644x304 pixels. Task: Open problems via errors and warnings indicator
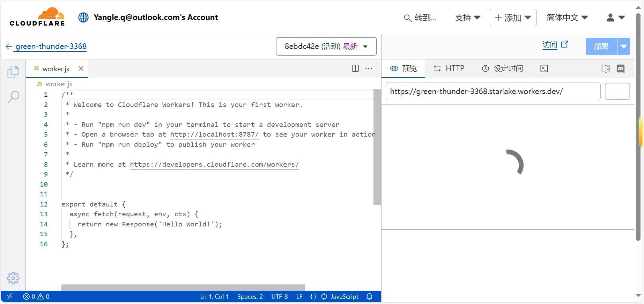36,296
